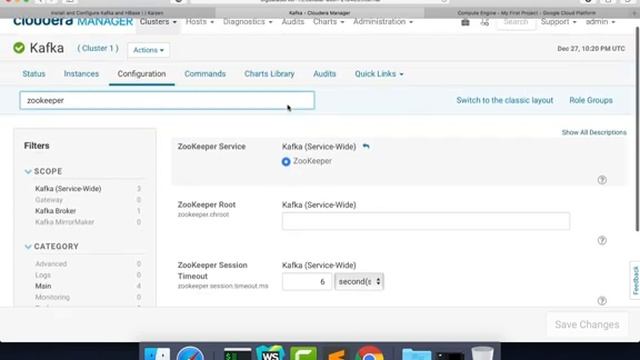Open Sublime Text from the dock
Viewport: 640px width, 360px height.
[336, 354]
